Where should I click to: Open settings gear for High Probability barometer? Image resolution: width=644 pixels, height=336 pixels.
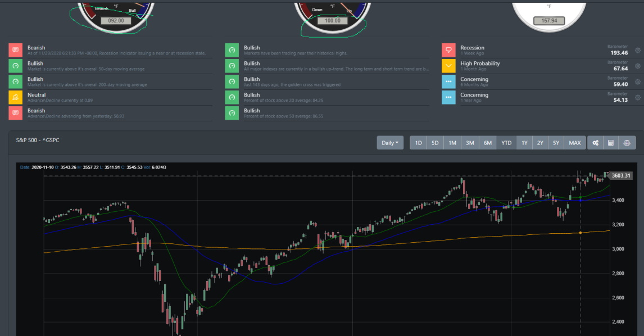pyautogui.click(x=637, y=66)
